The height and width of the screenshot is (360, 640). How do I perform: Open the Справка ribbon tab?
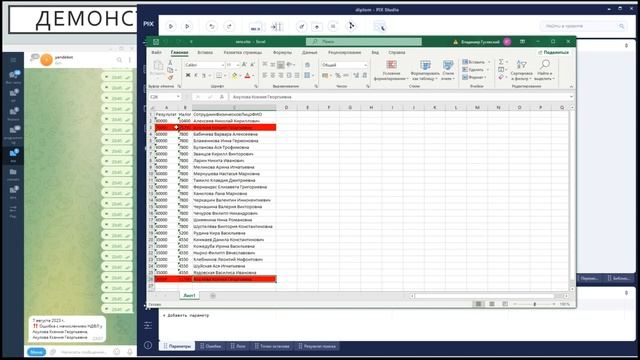click(397, 53)
